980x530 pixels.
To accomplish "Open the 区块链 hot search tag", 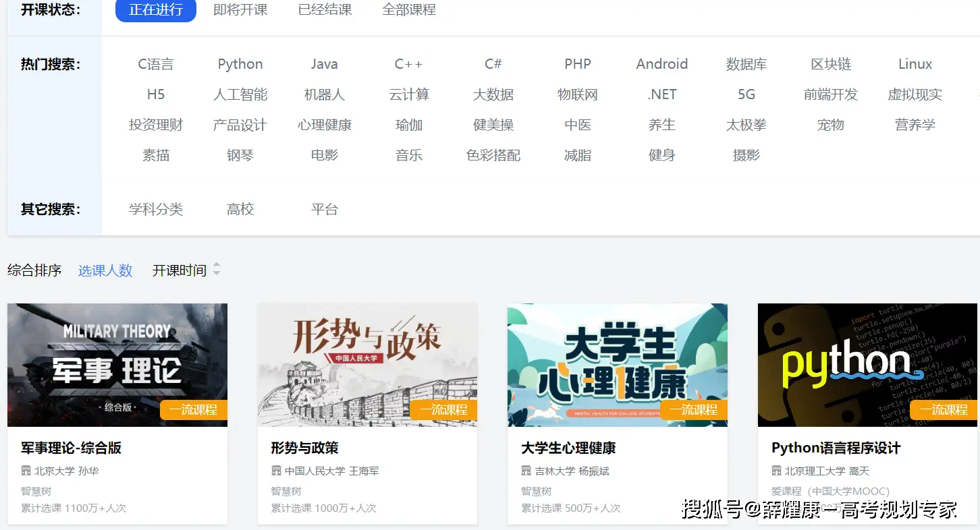I will click(x=830, y=63).
